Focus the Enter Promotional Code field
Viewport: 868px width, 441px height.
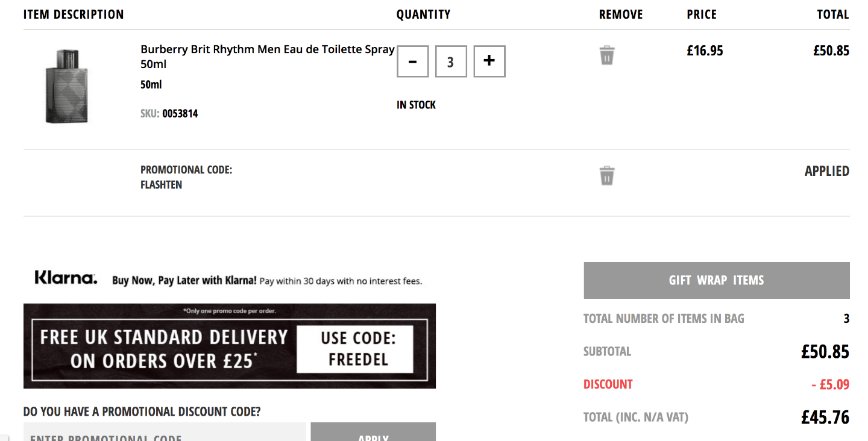[x=165, y=432]
